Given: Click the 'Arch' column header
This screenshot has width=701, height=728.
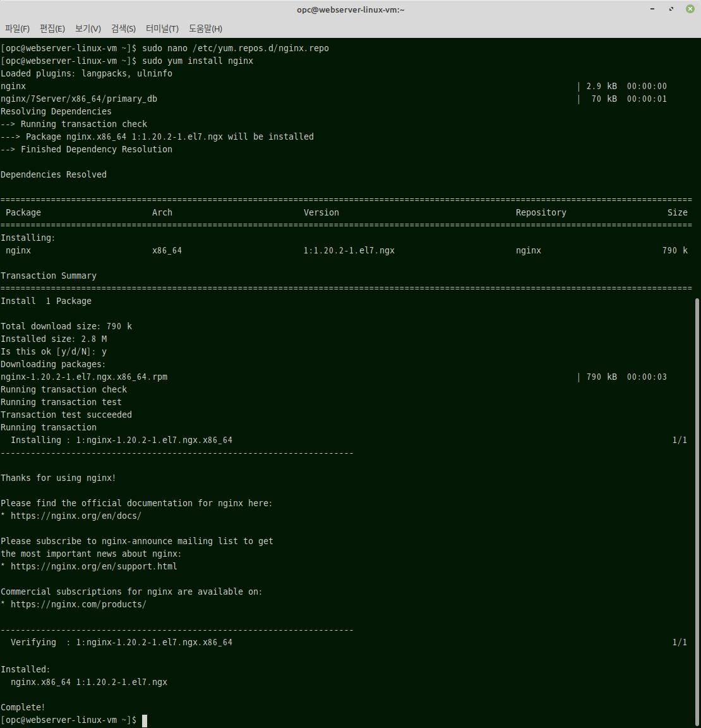Looking at the screenshot, I should pos(162,212).
